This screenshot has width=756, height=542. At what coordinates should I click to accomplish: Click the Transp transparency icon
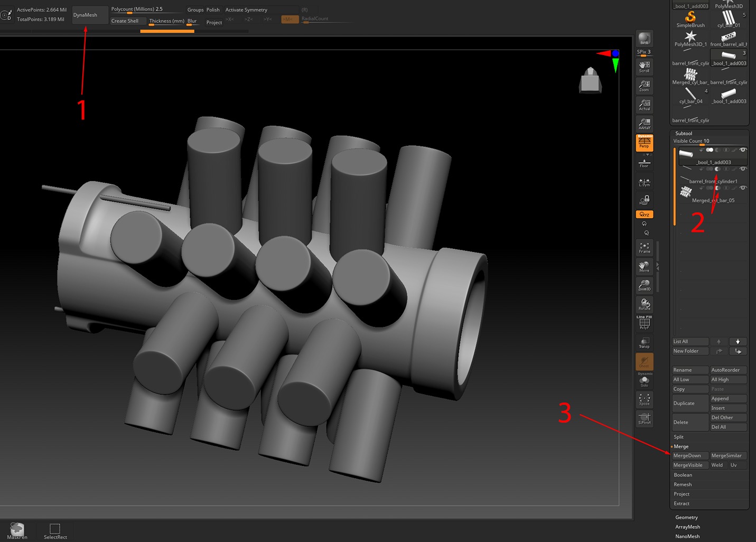click(644, 342)
